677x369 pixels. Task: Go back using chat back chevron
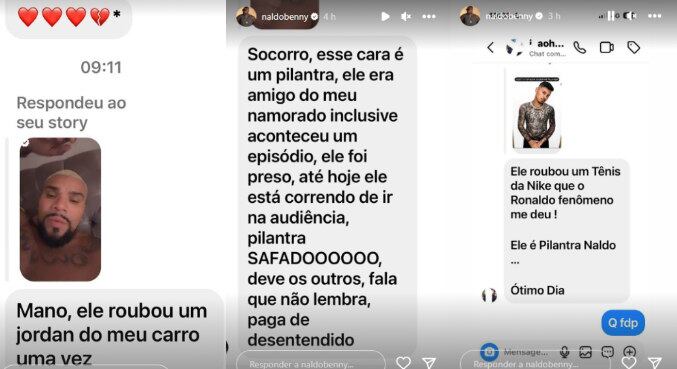tap(490, 47)
